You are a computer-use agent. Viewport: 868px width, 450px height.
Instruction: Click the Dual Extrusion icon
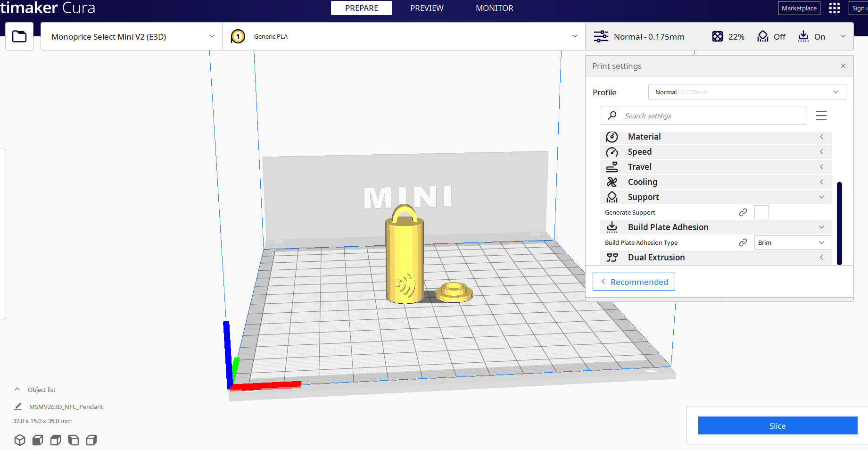tap(612, 258)
